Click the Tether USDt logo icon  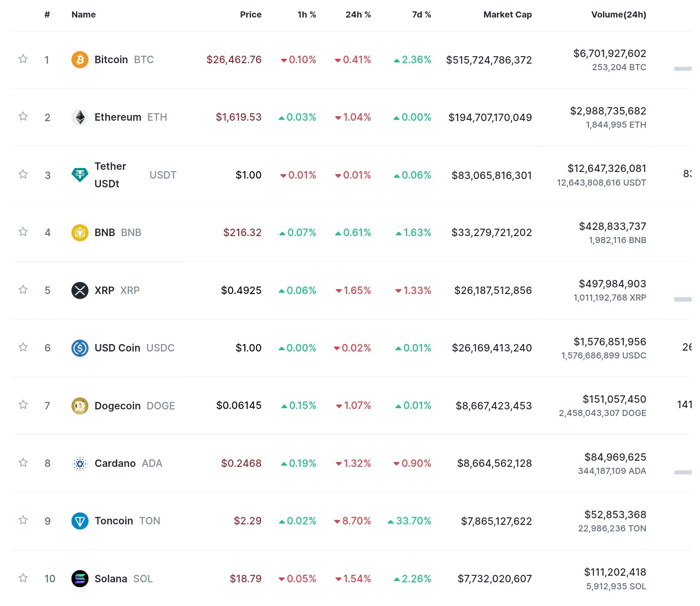click(80, 175)
